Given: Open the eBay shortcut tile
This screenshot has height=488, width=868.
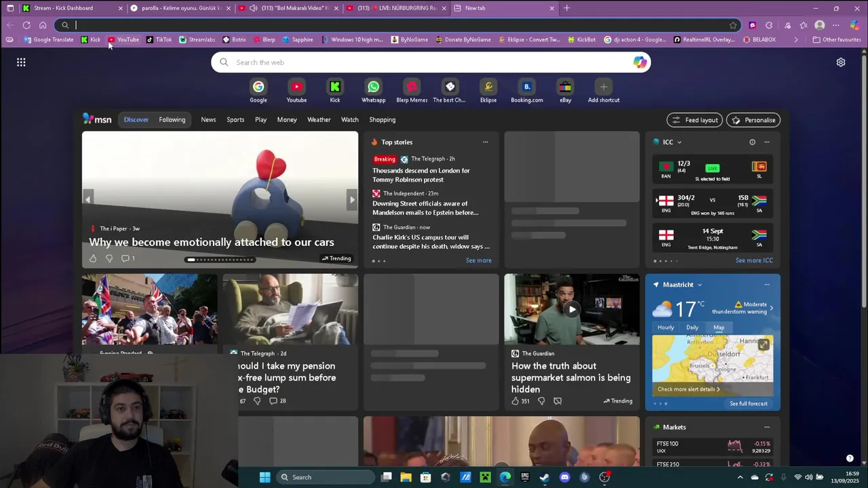Looking at the screenshot, I should tap(566, 91).
